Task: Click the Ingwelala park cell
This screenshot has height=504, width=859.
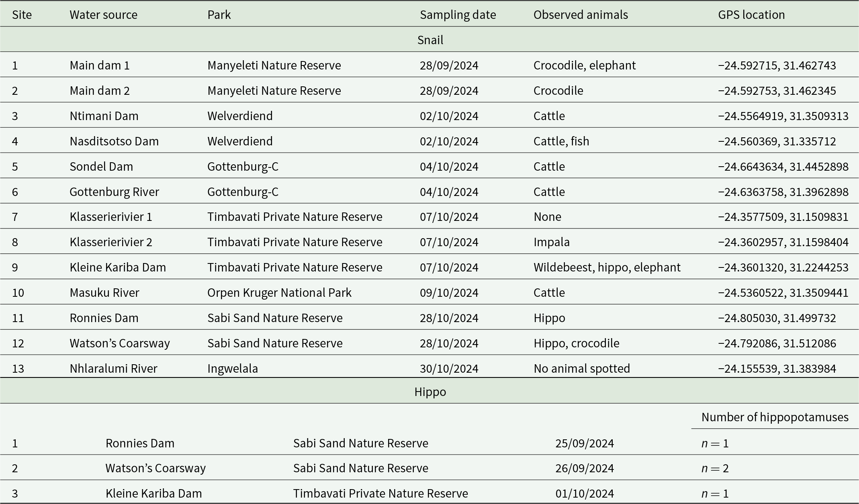Action: point(233,369)
